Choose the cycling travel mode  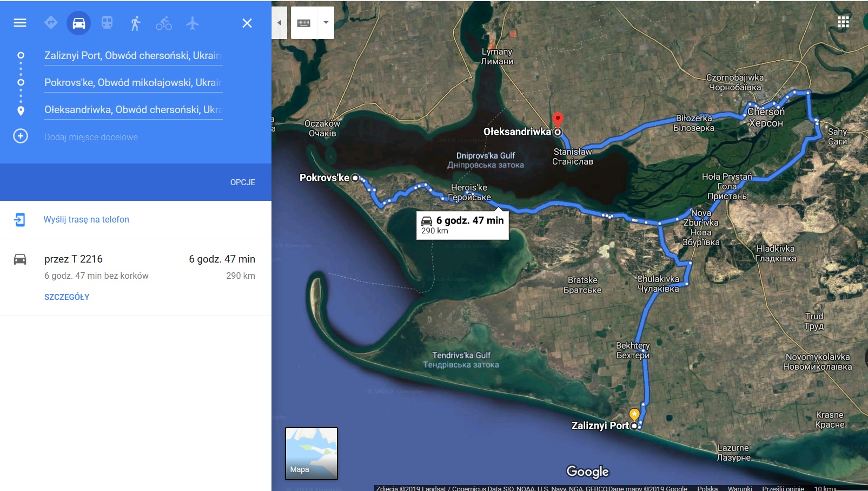pos(164,23)
